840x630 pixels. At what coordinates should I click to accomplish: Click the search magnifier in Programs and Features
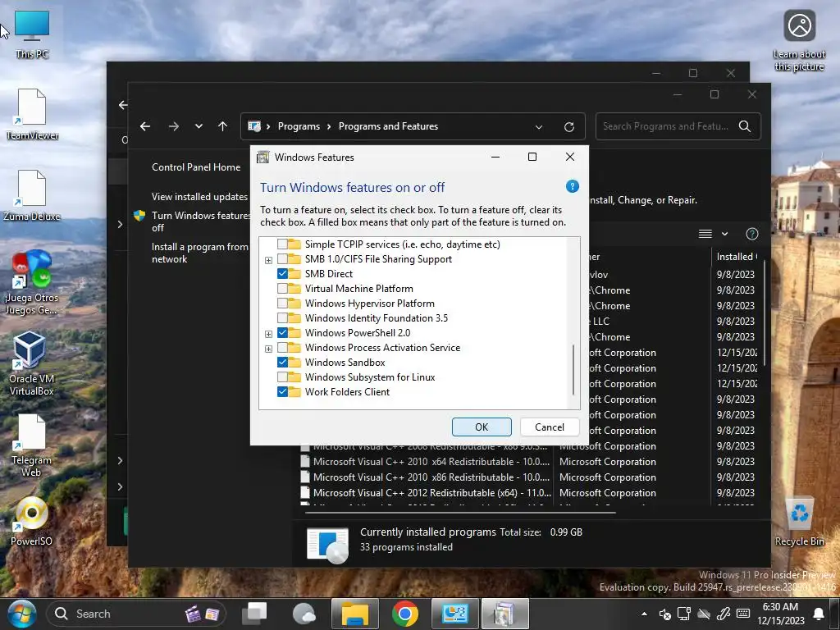point(745,126)
